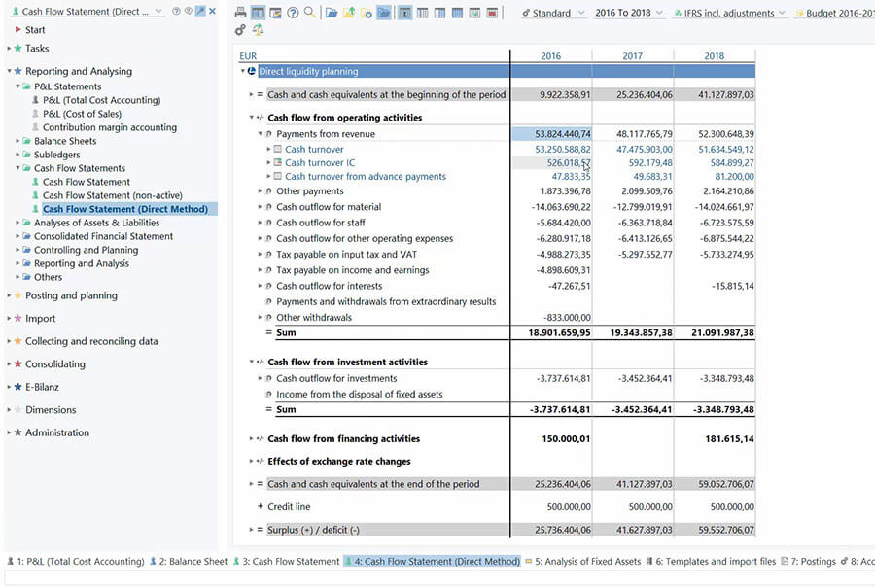Switch to the 5: Analysis of Fixed Assets tab
Screen dimensions: 875x588
pyautogui.click(x=582, y=561)
